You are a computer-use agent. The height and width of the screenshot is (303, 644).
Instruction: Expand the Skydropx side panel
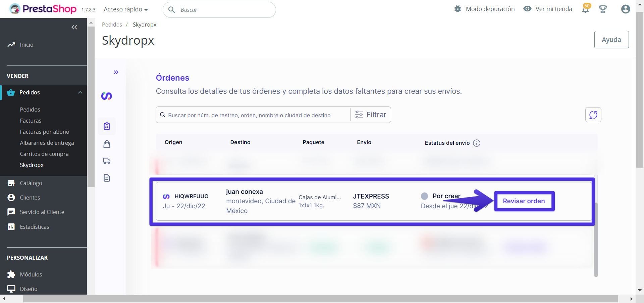coord(116,72)
